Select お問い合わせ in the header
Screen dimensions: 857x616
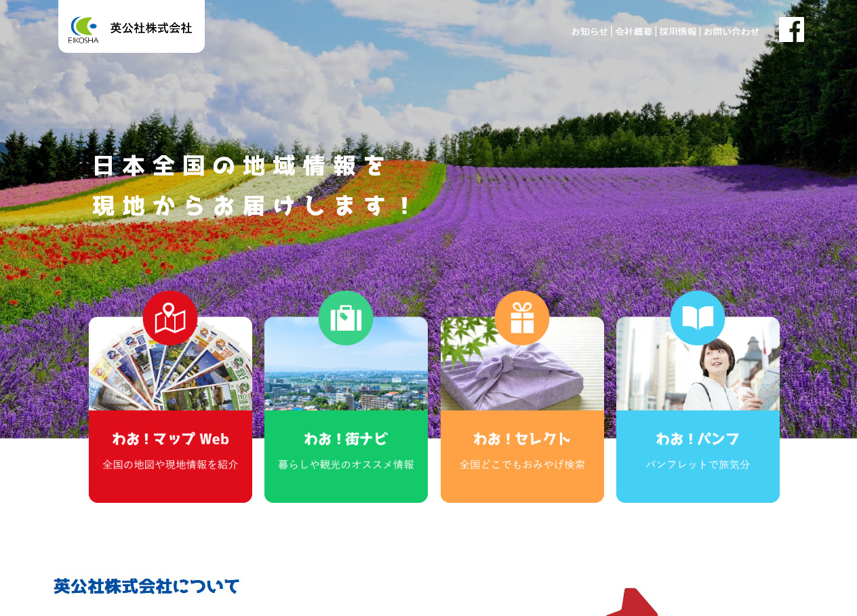[x=732, y=31]
